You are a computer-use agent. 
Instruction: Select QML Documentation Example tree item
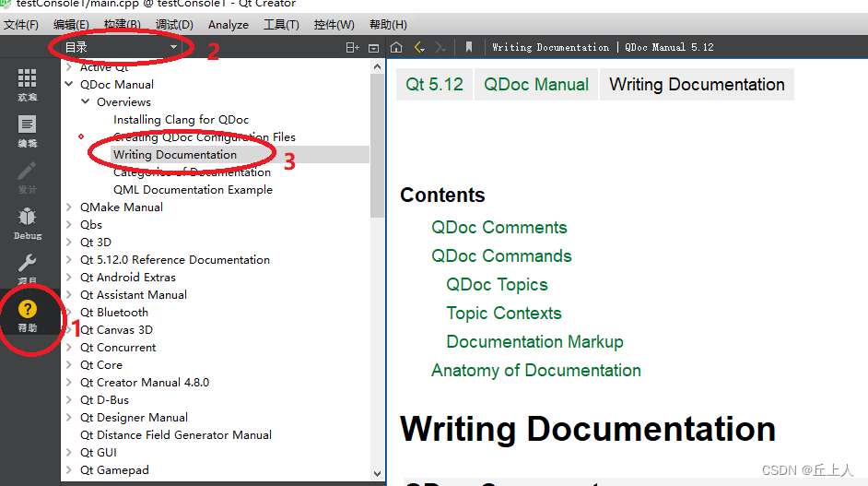pos(193,190)
